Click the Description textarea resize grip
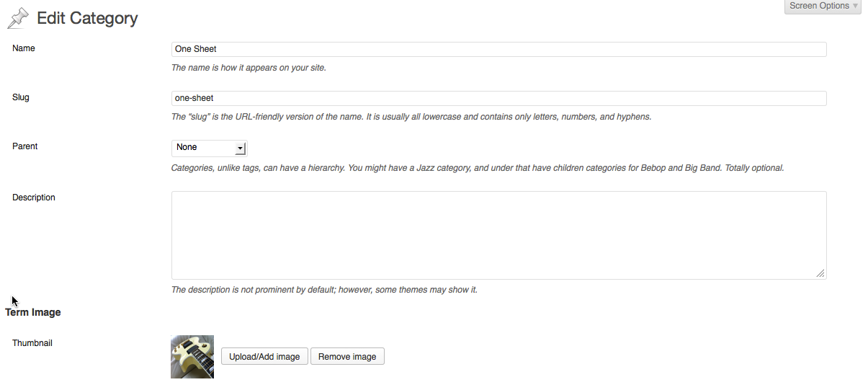Viewport: 868px width, 390px height. click(820, 273)
